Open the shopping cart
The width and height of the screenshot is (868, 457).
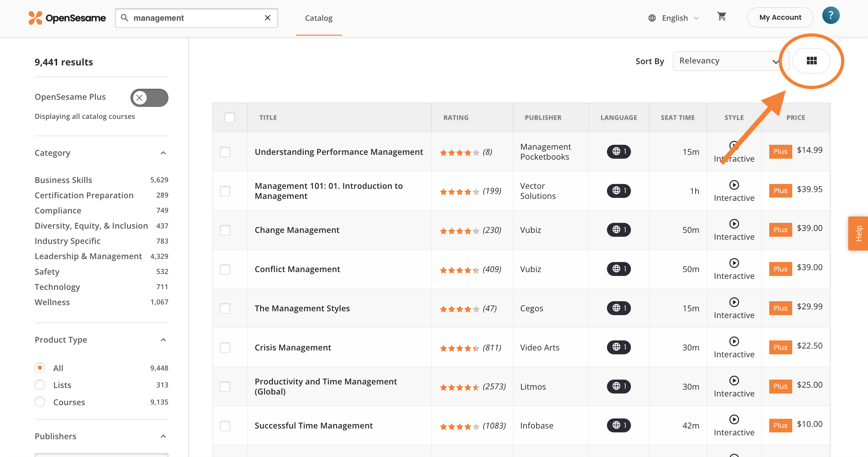(x=721, y=17)
